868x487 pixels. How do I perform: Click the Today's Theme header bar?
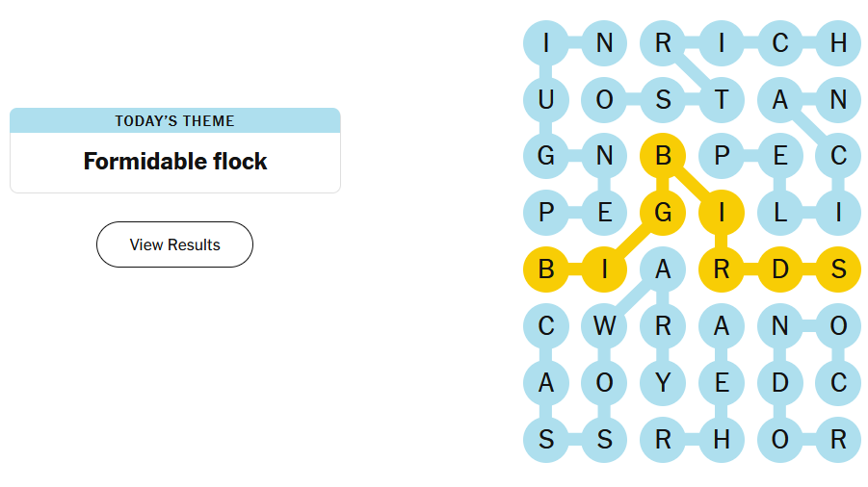pyautogui.click(x=174, y=120)
